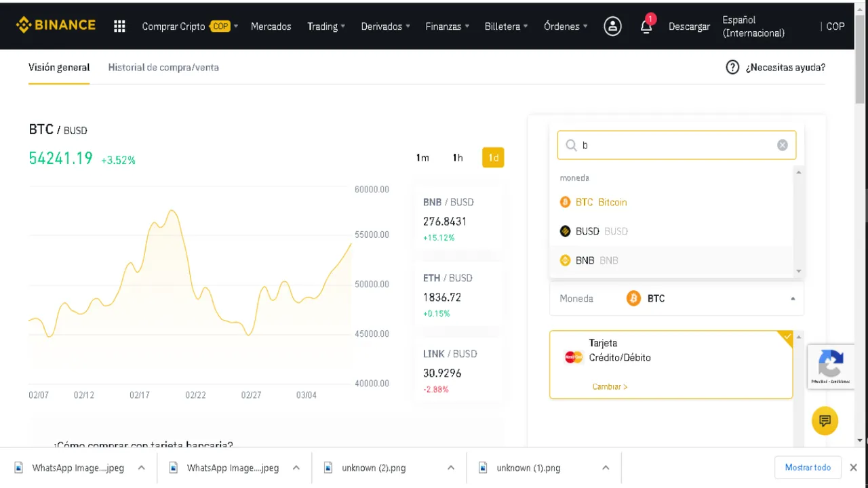The height and width of the screenshot is (488, 868).
Task: Click the Binance logo
Action: [56, 26]
